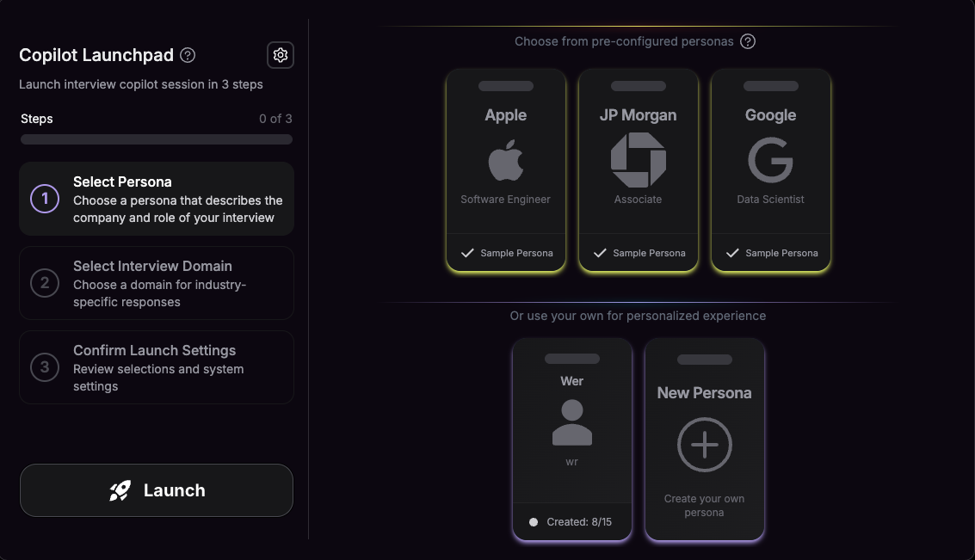Click 'Sample Persona' label on JP Morgan card
This screenshot has width=975, height=560.
point(649,253)
